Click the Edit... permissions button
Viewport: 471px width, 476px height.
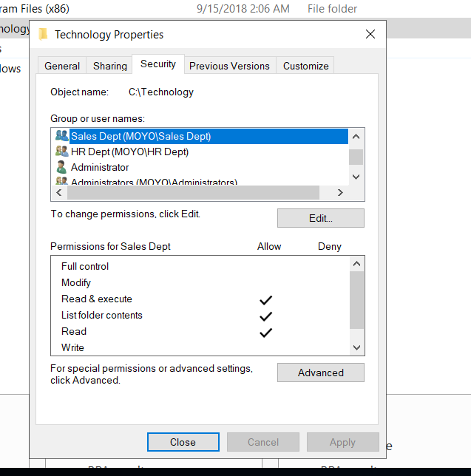tap(320, 218)
